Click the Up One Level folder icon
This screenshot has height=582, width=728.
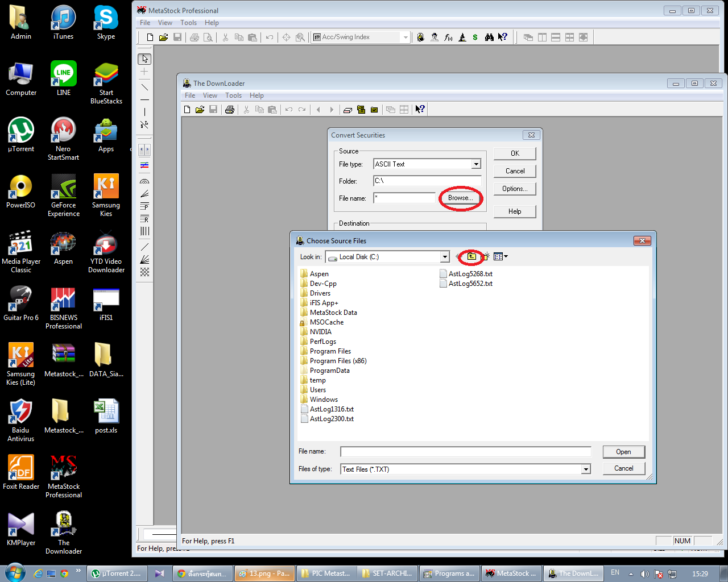coord(471,257)
